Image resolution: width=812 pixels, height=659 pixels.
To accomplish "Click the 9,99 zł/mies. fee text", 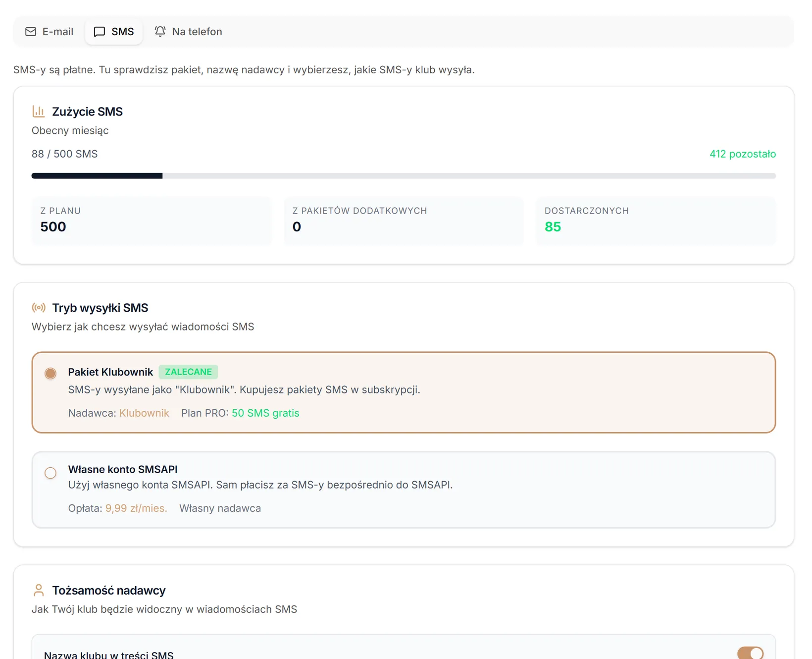I will click(x=136, y=508).
